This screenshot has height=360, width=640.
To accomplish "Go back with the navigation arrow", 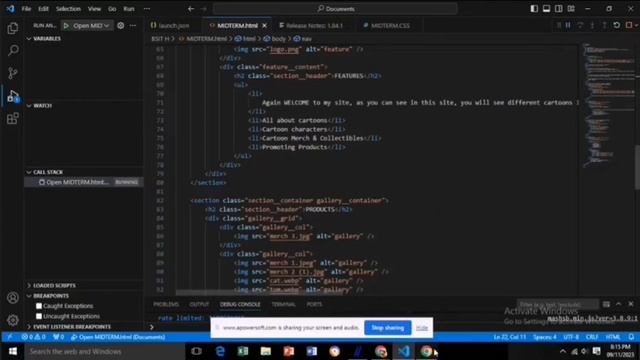I will pyautogui.click(x=191, y=9).
